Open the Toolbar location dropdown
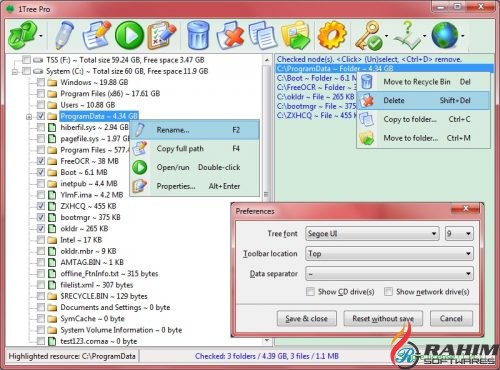 [389, 254]
